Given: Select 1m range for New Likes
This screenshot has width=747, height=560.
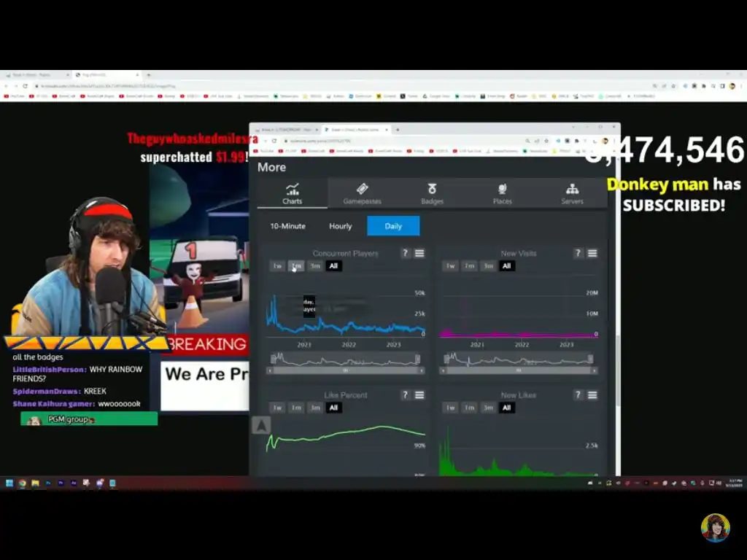Looking at the screenshot, I should (469, 408).
